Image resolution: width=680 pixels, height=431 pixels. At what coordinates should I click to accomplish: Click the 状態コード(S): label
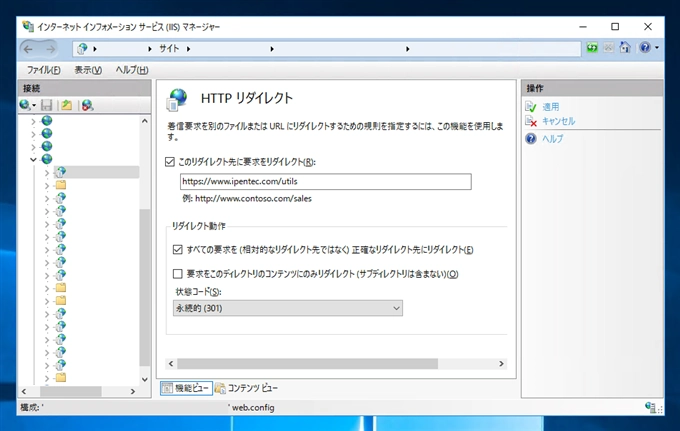point(197,291)
